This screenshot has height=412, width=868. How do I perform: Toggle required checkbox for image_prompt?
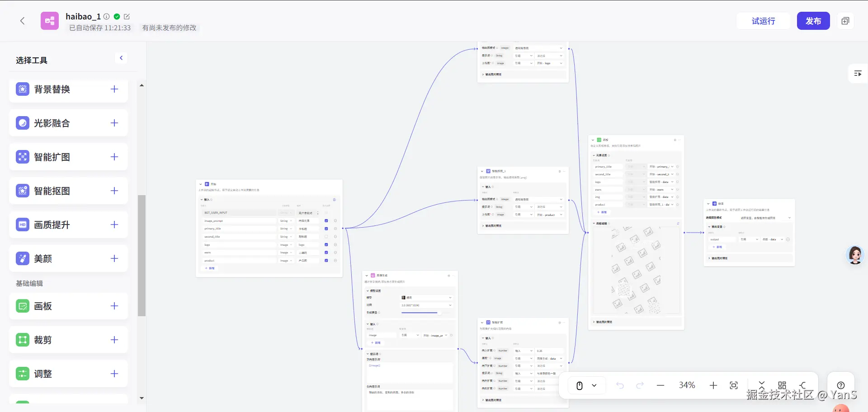(326, 221)
